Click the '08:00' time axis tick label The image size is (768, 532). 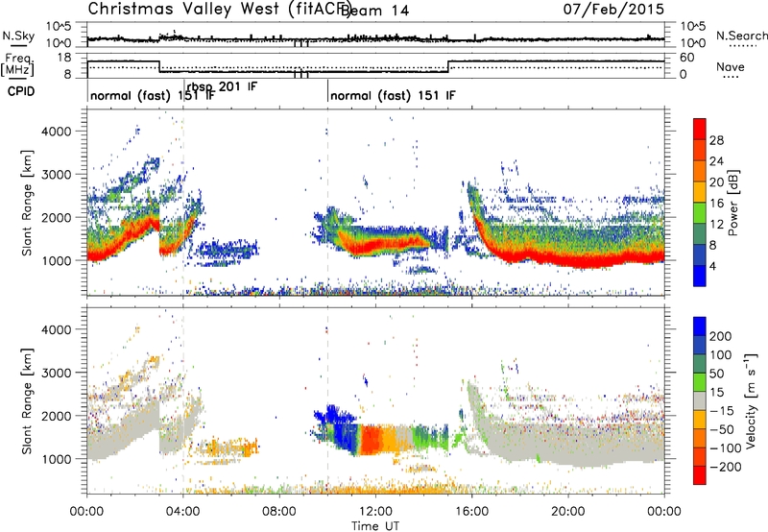click(x=279, y=512)
